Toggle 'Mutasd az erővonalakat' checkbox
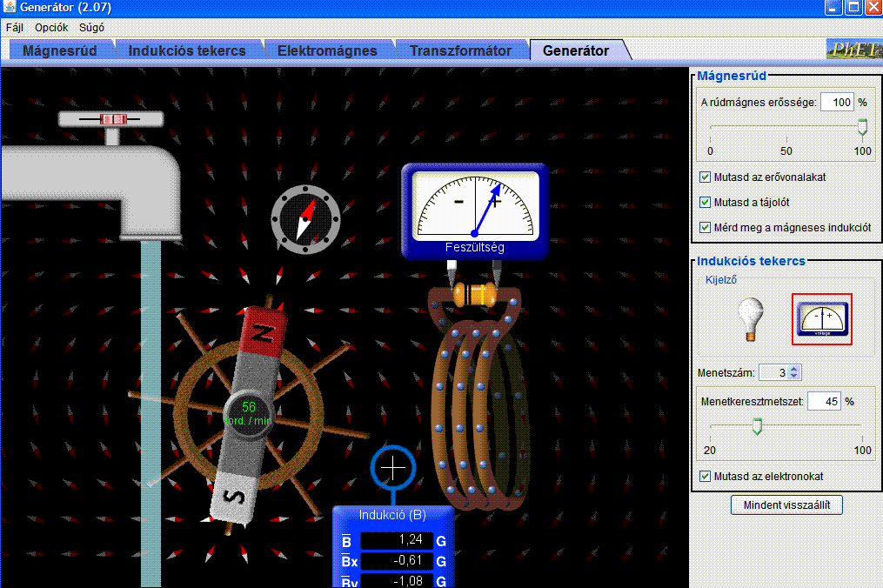The width and height of the screenshot is (883, 588). pos(706,177)
